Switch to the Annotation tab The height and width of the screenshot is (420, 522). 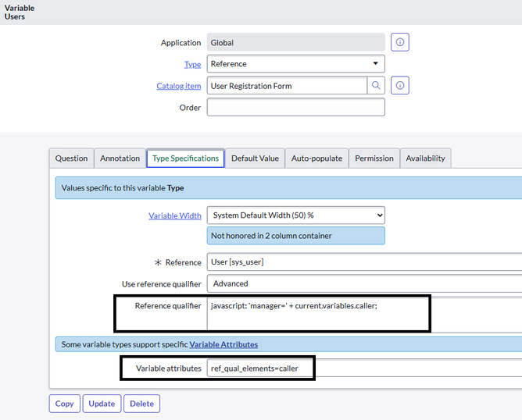(120, 158)
